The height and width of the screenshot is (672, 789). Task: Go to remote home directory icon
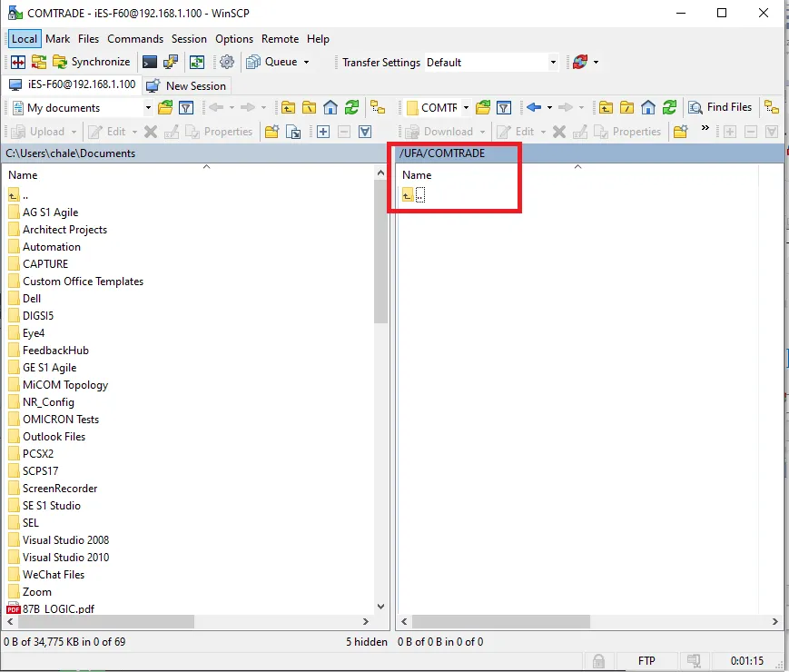648,107
